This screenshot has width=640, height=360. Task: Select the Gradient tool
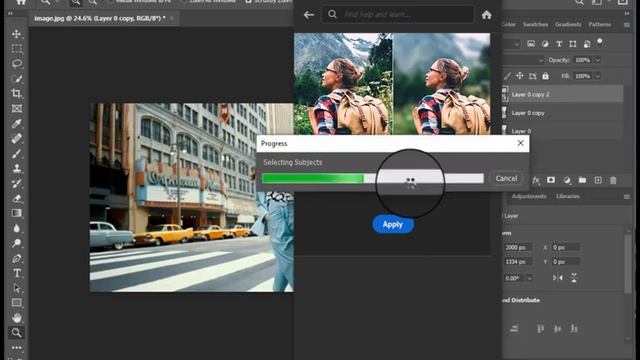point(17,213)
